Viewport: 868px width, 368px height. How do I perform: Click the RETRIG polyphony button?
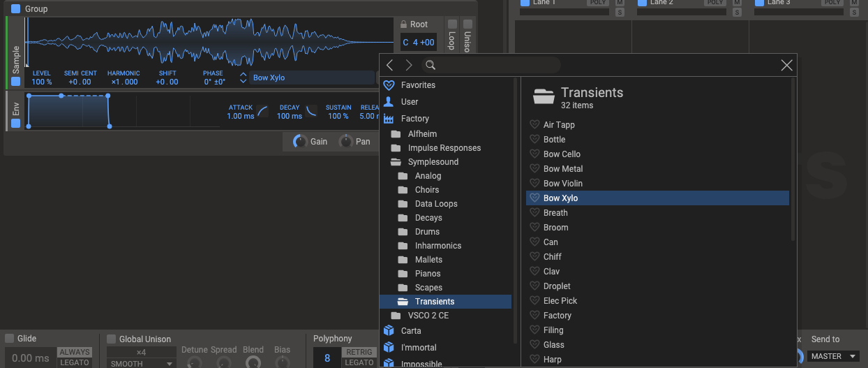(x=359, y=352)
